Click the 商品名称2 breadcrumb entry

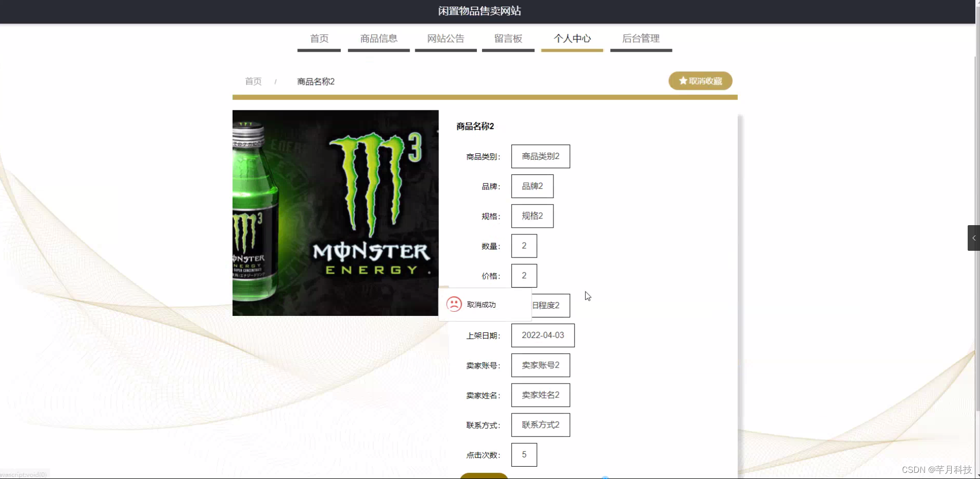coord(315,81)
